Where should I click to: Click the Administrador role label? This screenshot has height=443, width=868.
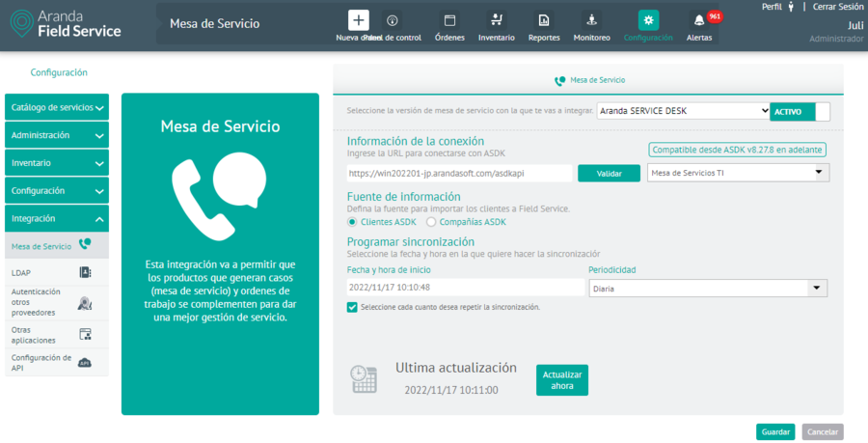click(836, 39)
